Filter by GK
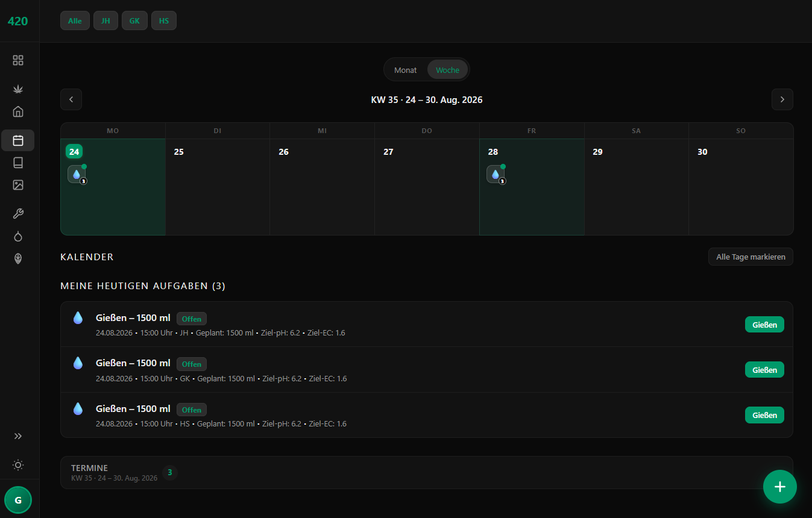Screen dimensions: 812x518 (134, 20)
